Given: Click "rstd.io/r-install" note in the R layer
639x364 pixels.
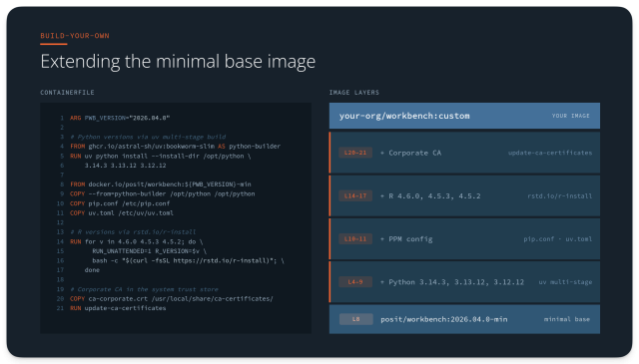Looking at the screenshot, I should pos(560,196).
